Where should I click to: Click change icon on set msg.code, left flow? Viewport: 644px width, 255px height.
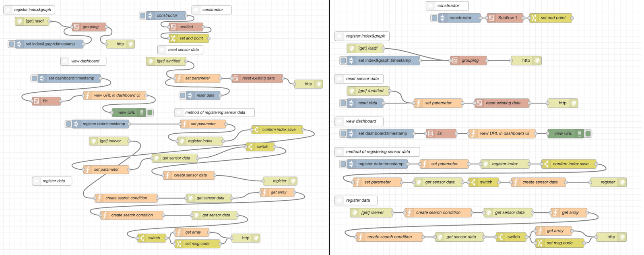click(179, 244)
